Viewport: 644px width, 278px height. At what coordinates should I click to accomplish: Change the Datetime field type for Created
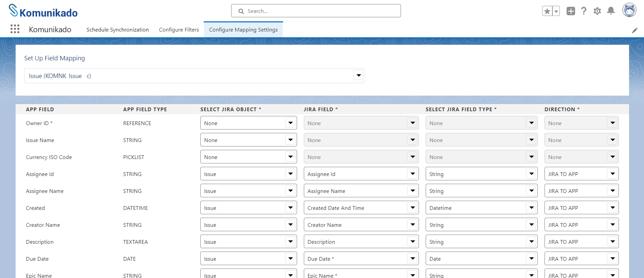[481, 208]
